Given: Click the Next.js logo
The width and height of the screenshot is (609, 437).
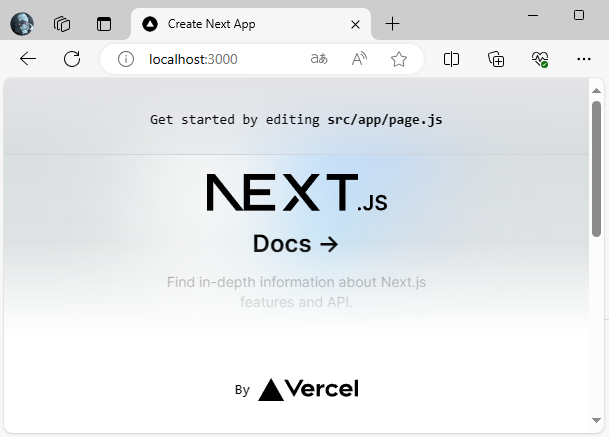Looking at the screenshot, I should pyautogui.click(x=296, y=193).
